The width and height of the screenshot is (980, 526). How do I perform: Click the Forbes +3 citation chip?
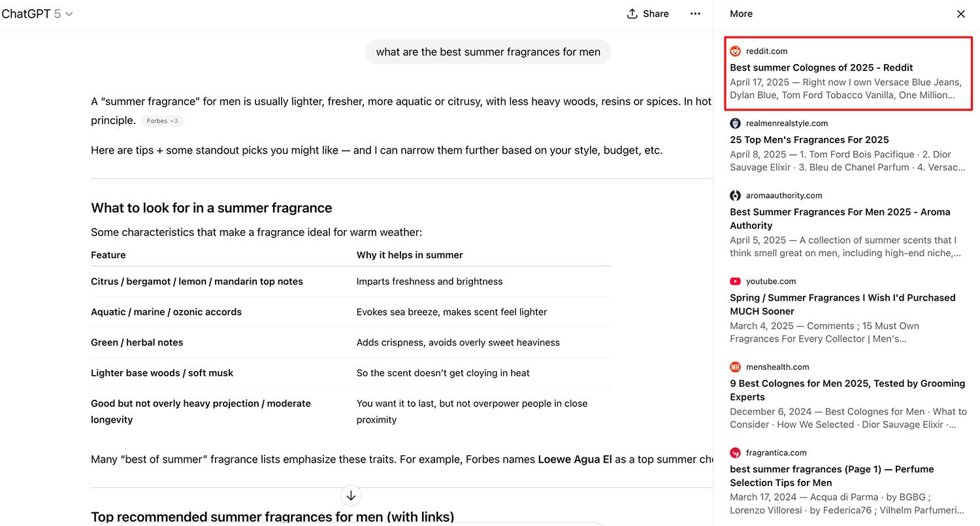coord(163,121)
